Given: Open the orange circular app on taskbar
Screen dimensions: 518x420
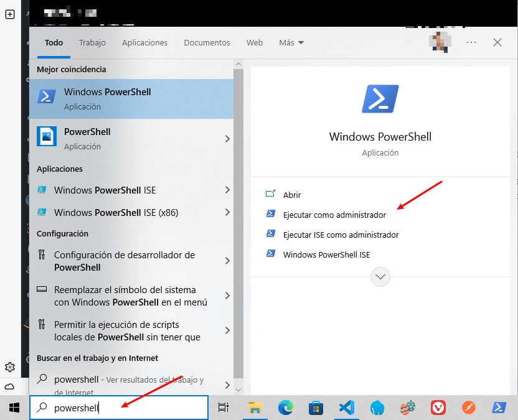Looking at the screenshot, I should tap(469, 408).
